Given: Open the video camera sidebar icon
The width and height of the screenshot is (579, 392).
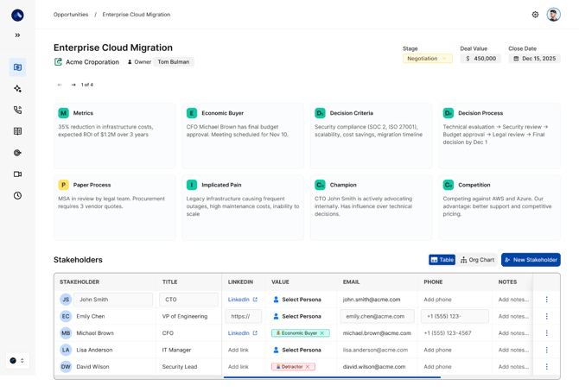Looking at the screenshot, I should [x=17, y=174].
